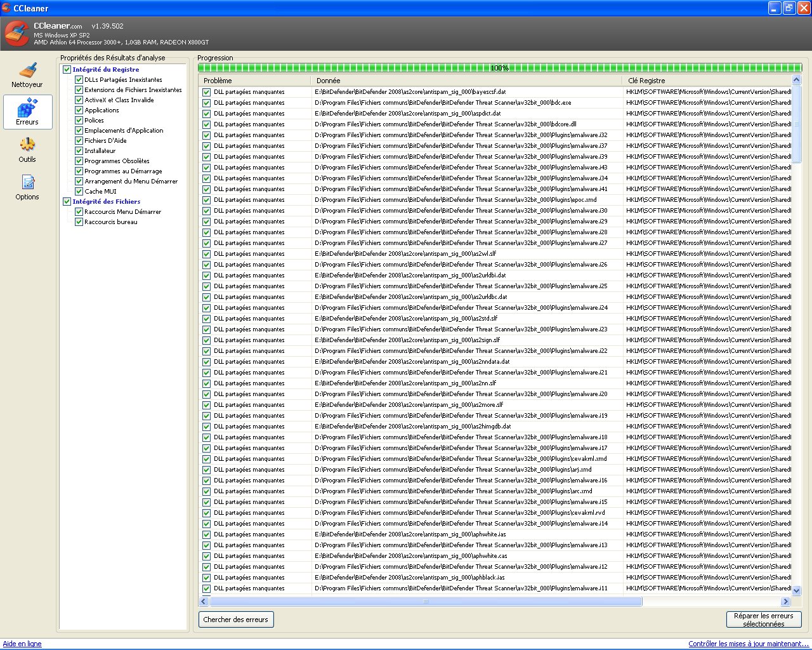Screen dimensions: 812x650
Task: Select the path ending in as2std.slf
Action: click(x=406, y=319)
